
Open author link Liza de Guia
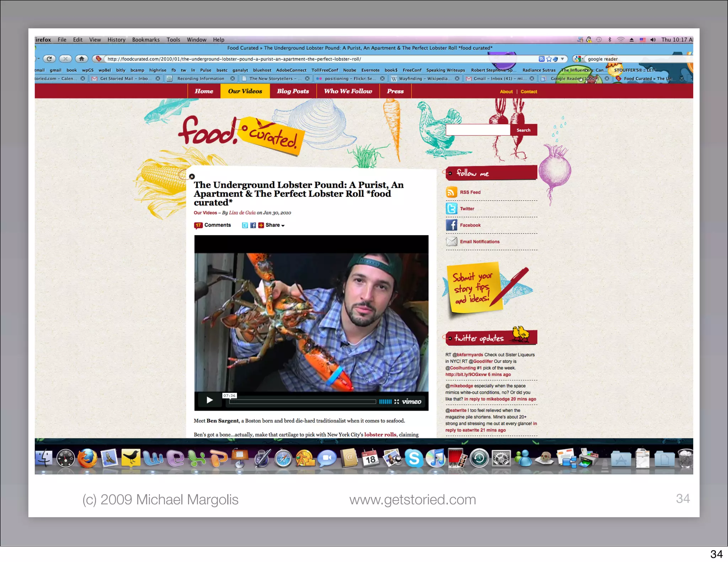pyautogui.click(x=242, y=213)
